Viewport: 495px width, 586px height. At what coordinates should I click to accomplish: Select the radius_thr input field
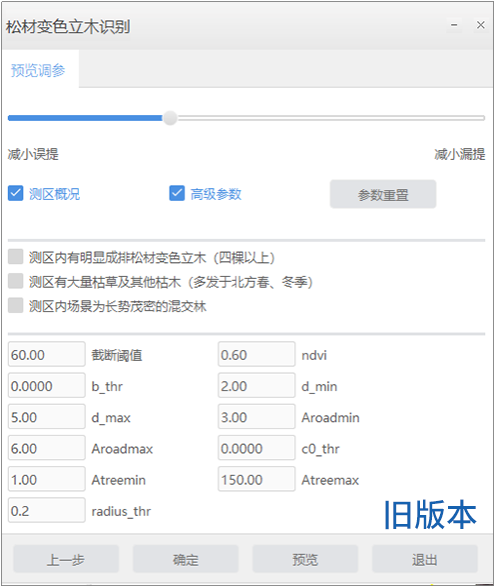pyautogui.click(x=47, y=510)
